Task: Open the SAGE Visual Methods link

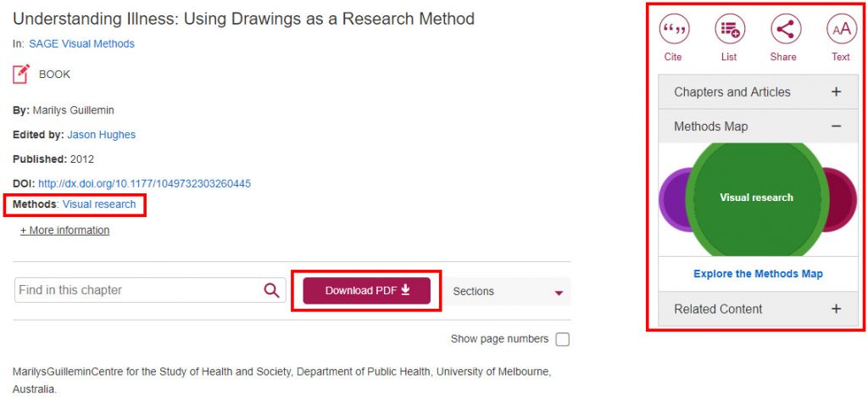Action: click(82, 44)
